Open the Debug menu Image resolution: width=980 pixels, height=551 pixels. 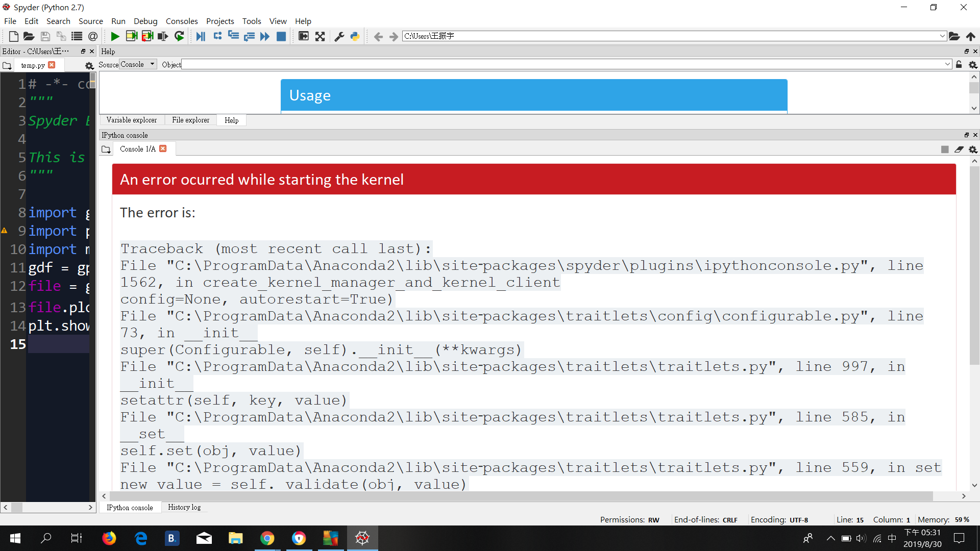point(145,21)
